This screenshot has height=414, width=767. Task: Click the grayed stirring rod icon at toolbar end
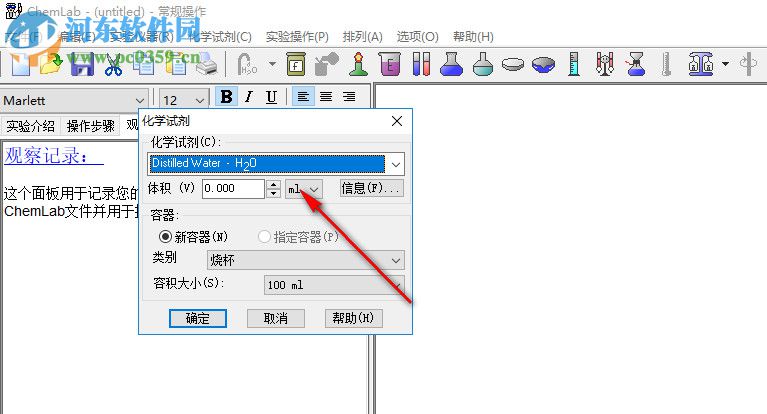(x=747, y=64)
